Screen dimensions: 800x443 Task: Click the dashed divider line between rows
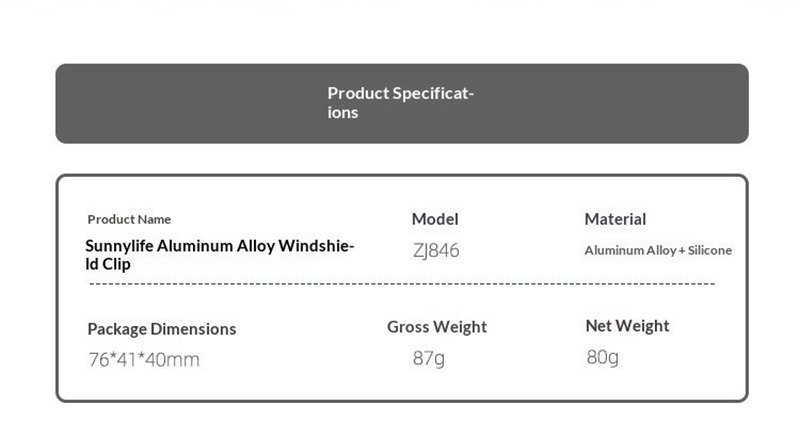[402, 285]
